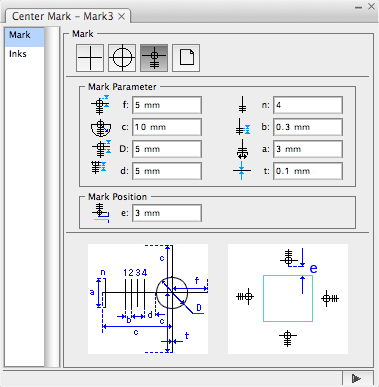
Task: Edit the e mark position field
Action: (x=167, y=213)
